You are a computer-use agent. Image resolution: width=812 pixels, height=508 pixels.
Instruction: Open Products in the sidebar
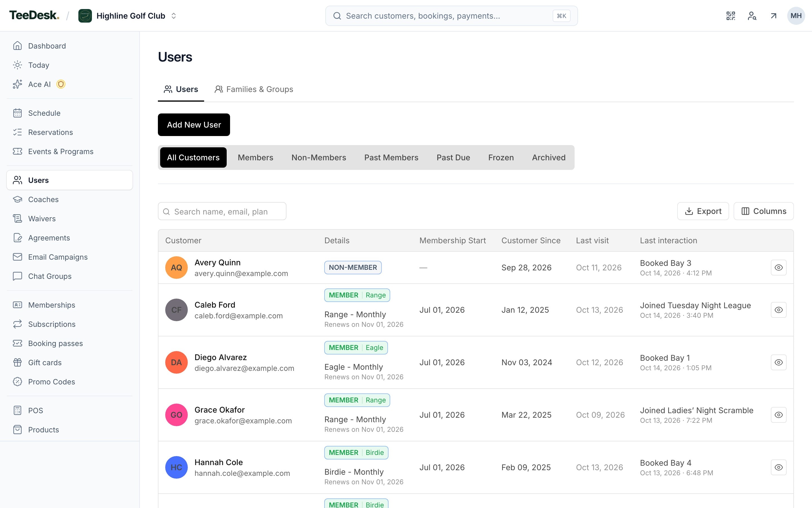69,429
